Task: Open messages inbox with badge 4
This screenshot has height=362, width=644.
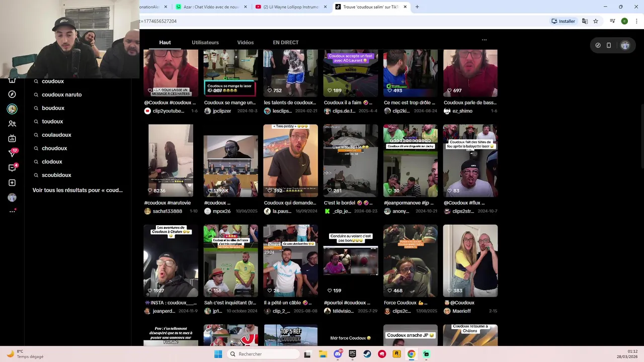Action: [13, 167]
